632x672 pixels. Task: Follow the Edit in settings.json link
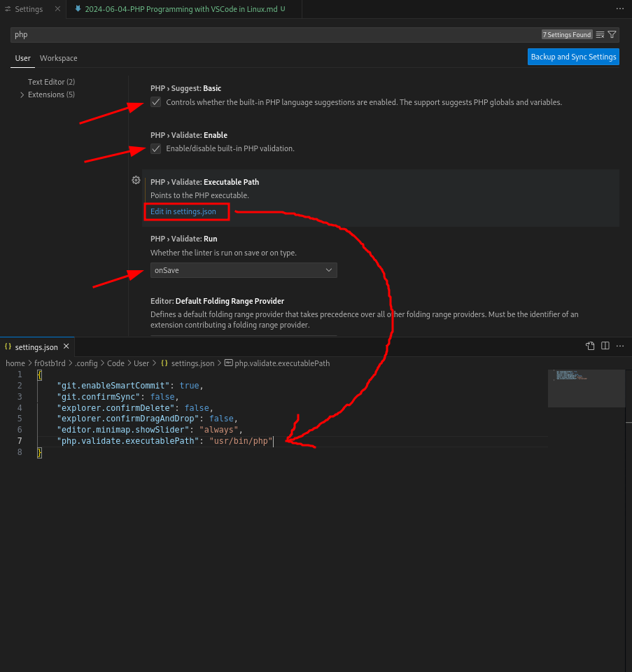pos(183,211)
